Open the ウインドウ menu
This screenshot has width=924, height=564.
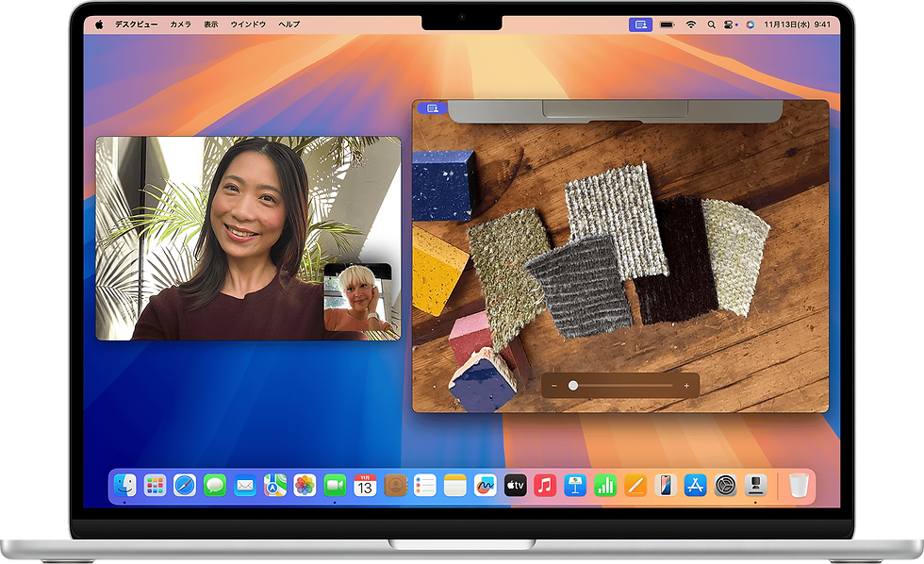(248, 25)
